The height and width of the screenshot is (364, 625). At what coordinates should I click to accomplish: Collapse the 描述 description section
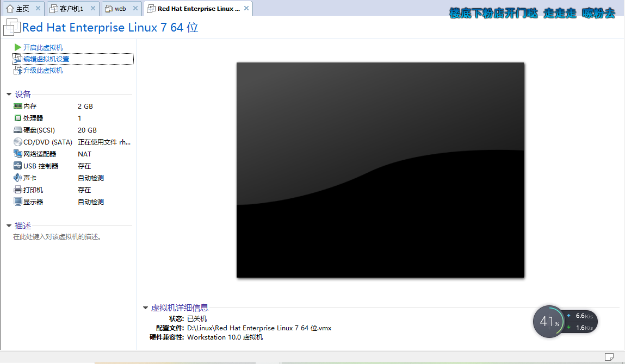9,226
